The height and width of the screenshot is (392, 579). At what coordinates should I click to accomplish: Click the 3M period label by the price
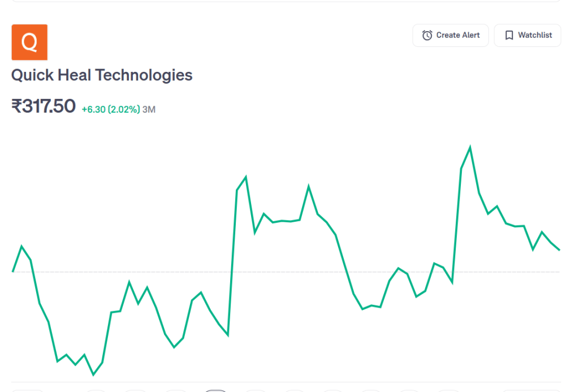[x=149, y=110]
